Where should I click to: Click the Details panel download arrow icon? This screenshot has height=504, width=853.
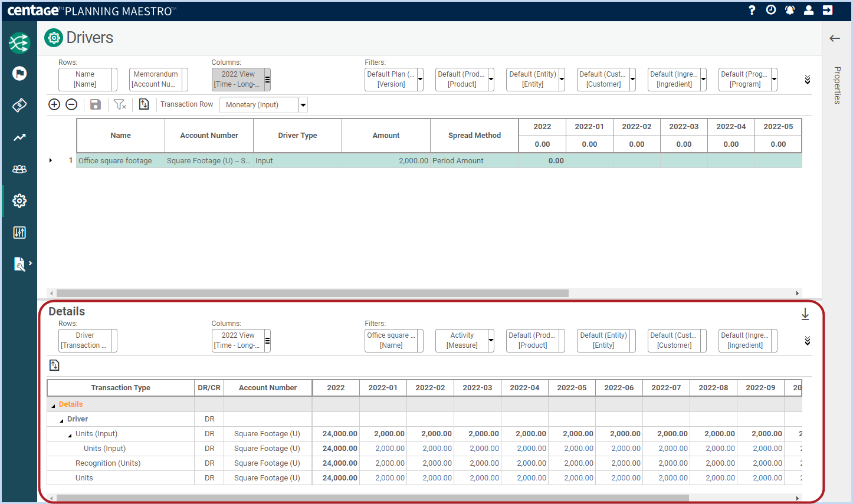point(805,315)
